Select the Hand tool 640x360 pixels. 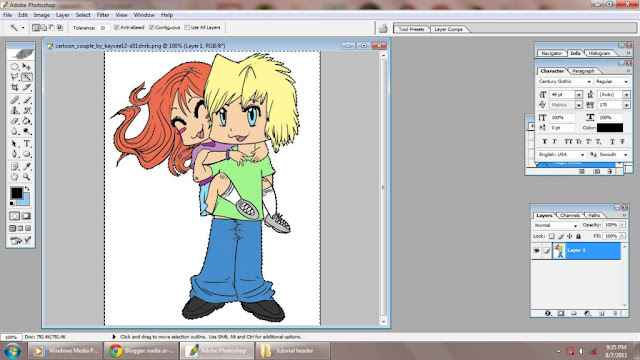(15, 177)
